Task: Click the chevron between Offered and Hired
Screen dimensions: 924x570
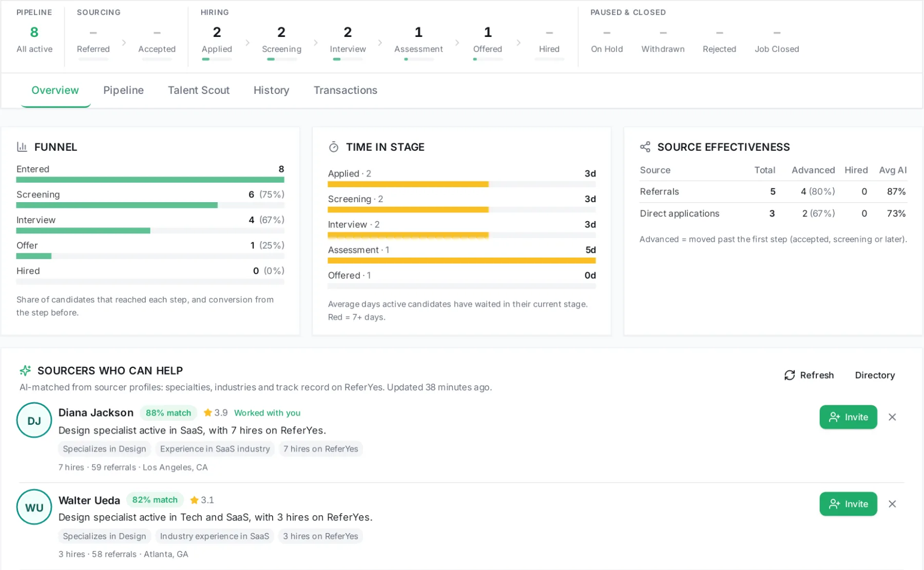Action: point(518,43)
